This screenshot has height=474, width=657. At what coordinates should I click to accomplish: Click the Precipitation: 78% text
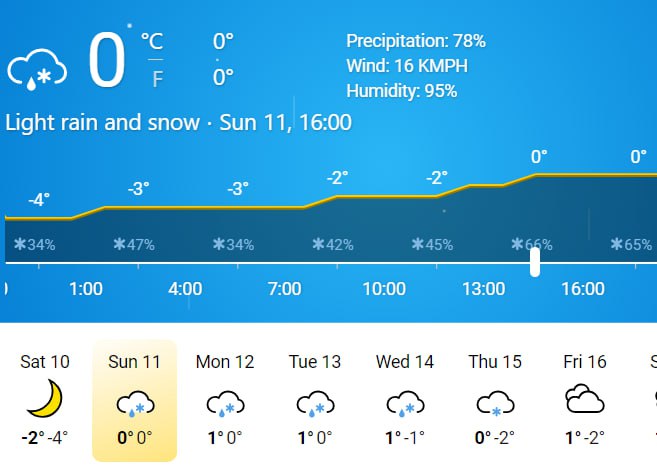pyautogui.click(x=416, y=41)
